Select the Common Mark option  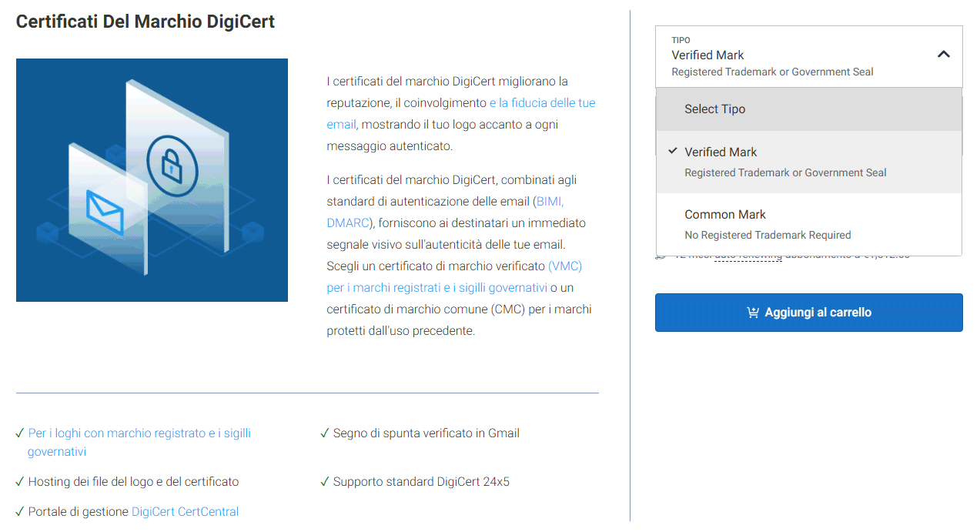point(808,224)
